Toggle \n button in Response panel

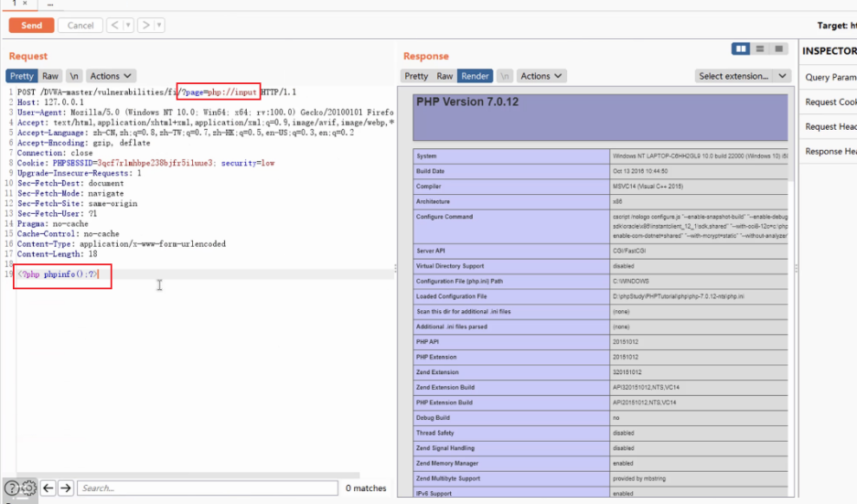(505, 76)
